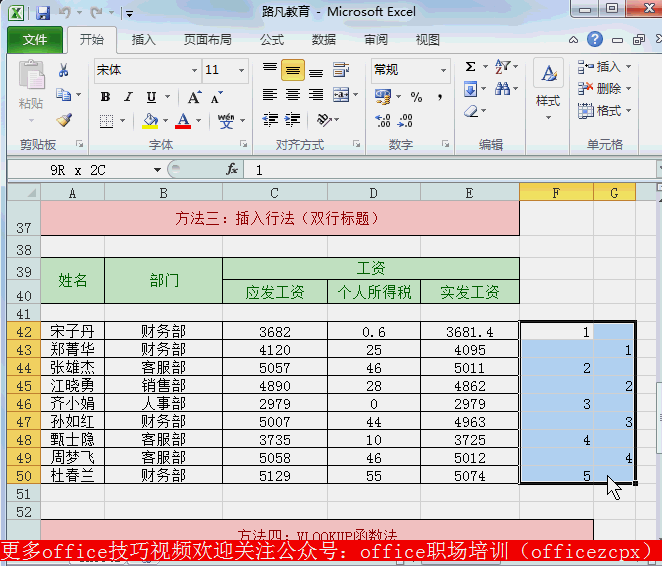The width and height of the screenshot is (662, 566).
Task: Click the Save icon in quick access toolbar
Action: click(42, 13)
